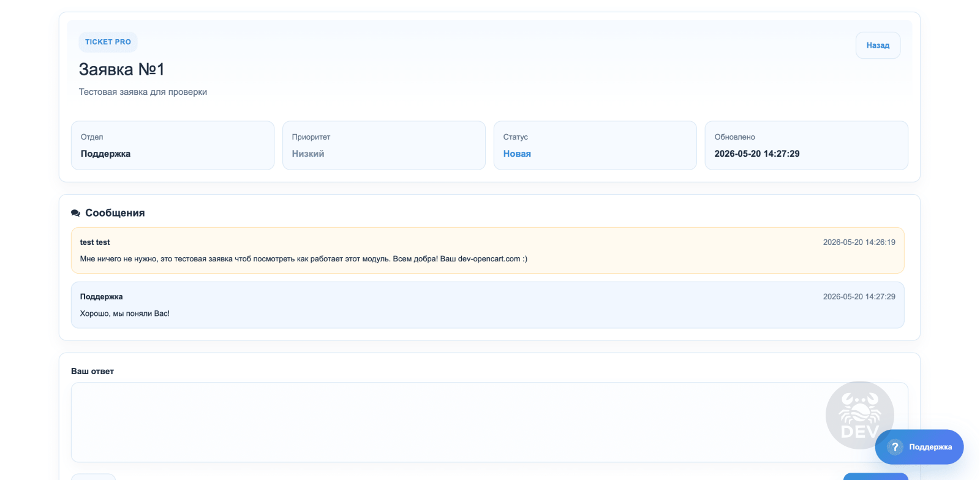Click the TICKET PRO badge
This screenshot has height=480, width=980.
(108, 42)
